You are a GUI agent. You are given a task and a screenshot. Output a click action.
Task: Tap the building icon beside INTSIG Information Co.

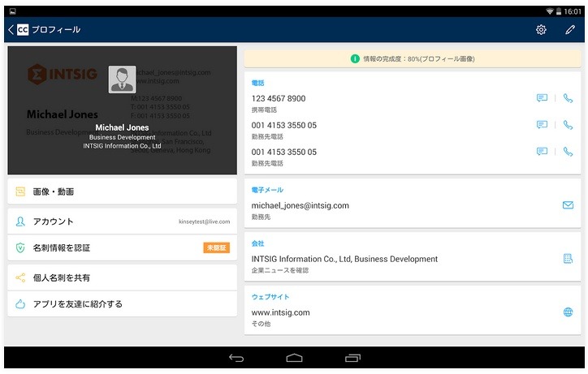click(568, 259)
